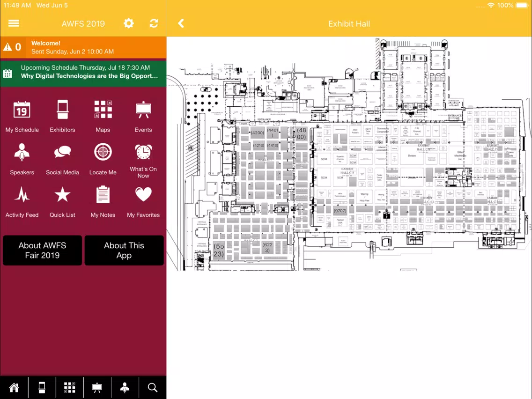Image resolution: width=532 pixels, height=399 pixels.
Task: Tap booth (6223) on the floor plan
Action: coord(267,247)
